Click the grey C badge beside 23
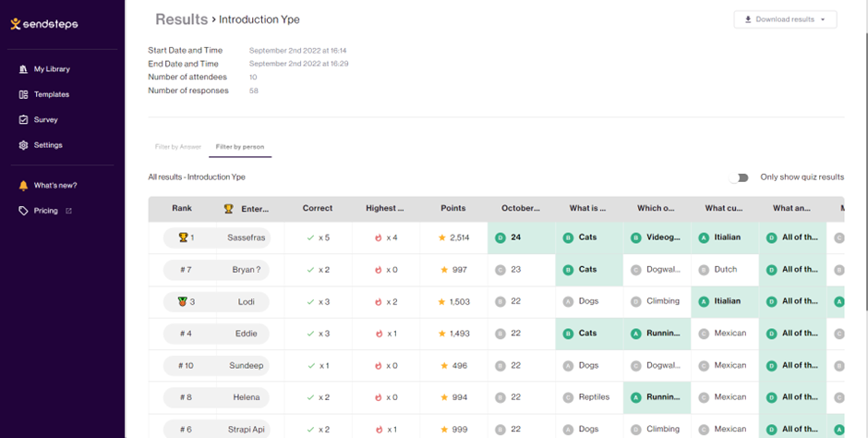The height and width of the screenshot is (438, 868). [x=500, y=270]
